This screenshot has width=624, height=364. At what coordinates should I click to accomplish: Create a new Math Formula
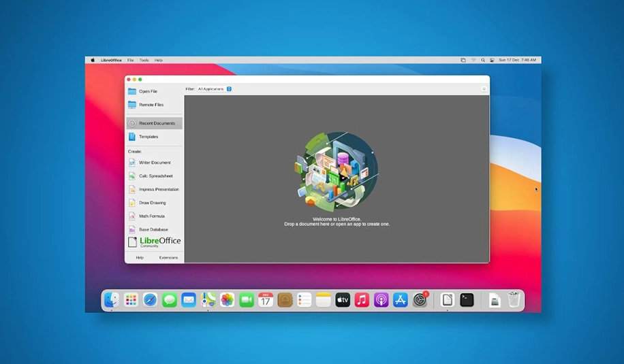(154, 216)
